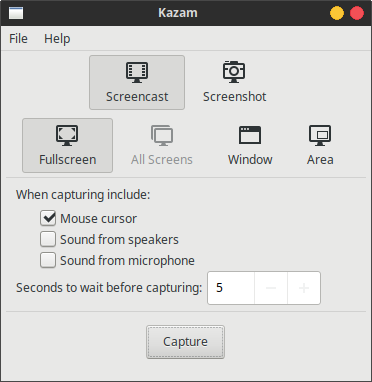Click the Window label under capture modes

(x=250, y=160)
